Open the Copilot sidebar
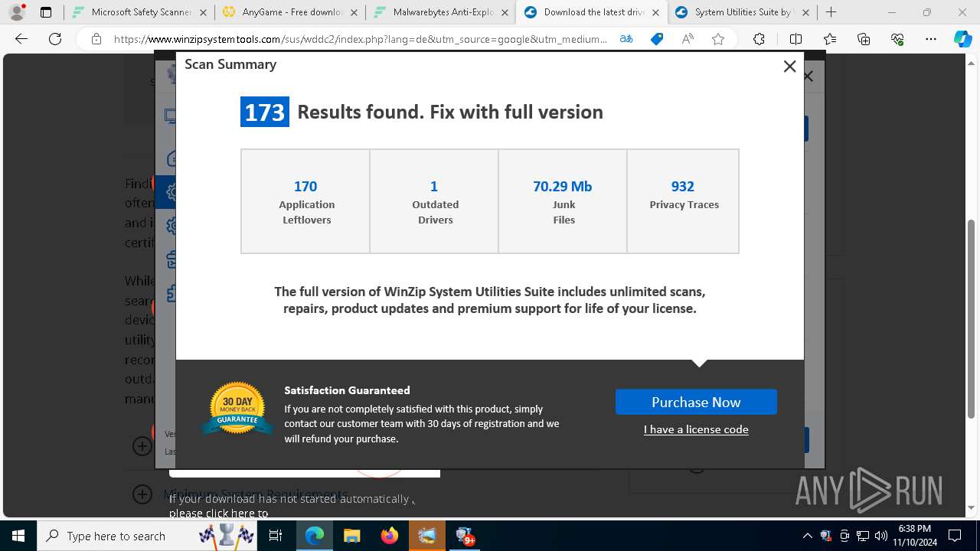Viewport: 980px width, 551px height. (962, 39)
